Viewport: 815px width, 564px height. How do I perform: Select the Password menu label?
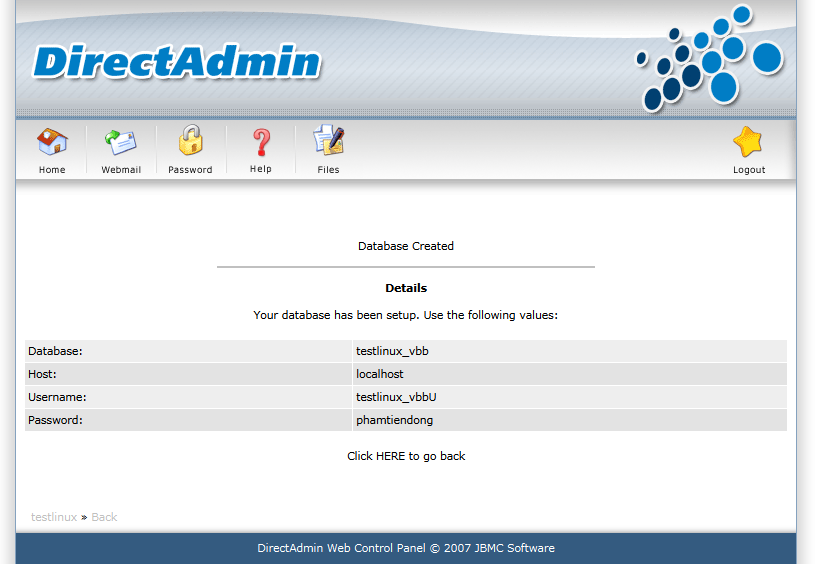coord(190,170)
